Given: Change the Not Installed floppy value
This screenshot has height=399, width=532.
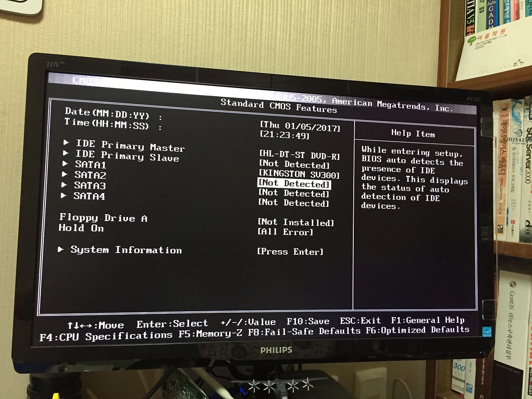Looking at the screenshot, I should click(296, 222).
